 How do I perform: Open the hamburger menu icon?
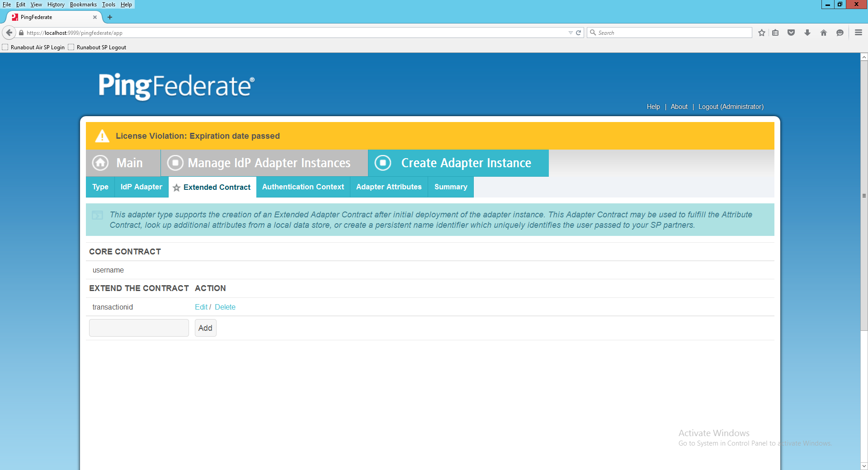(859, 33)
